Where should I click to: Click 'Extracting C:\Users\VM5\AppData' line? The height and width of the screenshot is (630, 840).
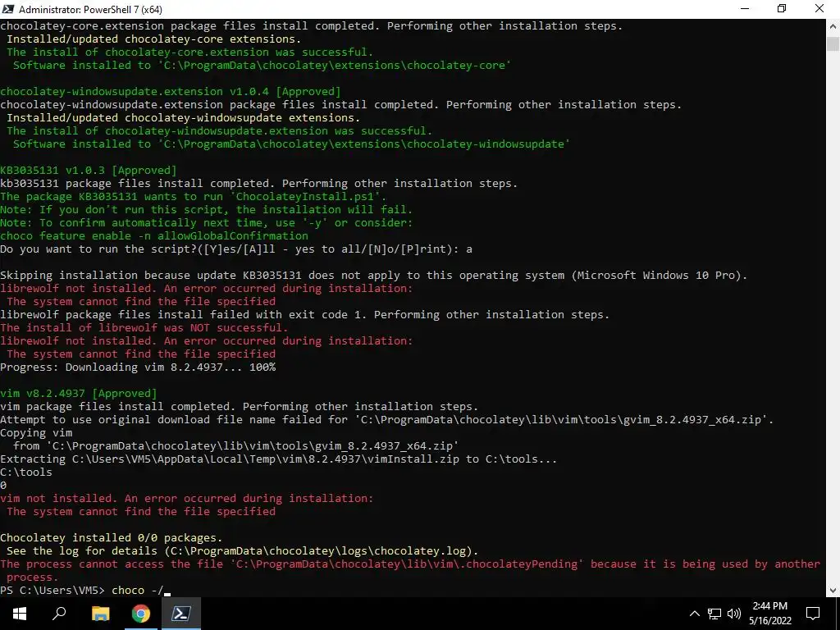279,459
